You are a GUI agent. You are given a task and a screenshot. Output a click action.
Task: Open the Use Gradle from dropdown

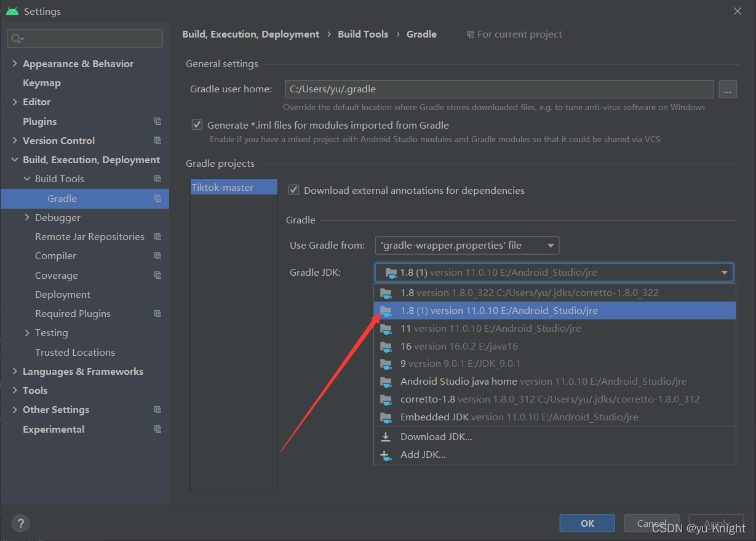467,245
